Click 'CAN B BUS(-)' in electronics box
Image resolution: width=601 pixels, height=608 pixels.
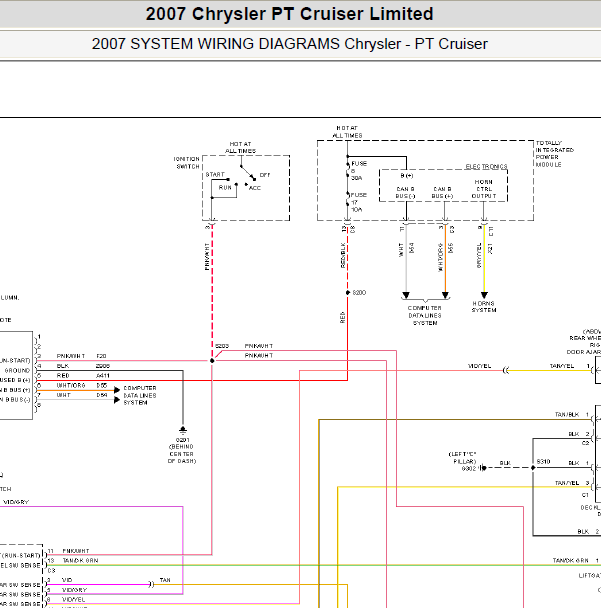click(405, 192)
